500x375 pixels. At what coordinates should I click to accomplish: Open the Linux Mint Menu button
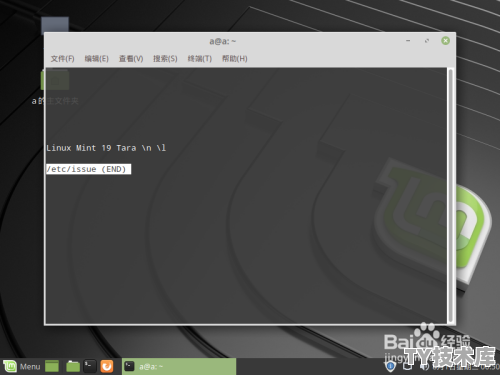[x=22, y=366]
